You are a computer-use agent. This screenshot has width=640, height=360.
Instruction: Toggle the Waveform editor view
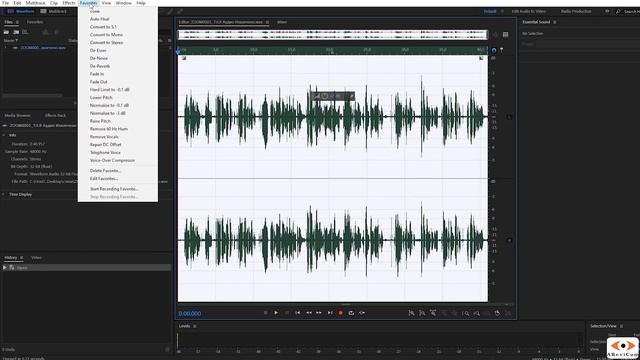[20, 11]
